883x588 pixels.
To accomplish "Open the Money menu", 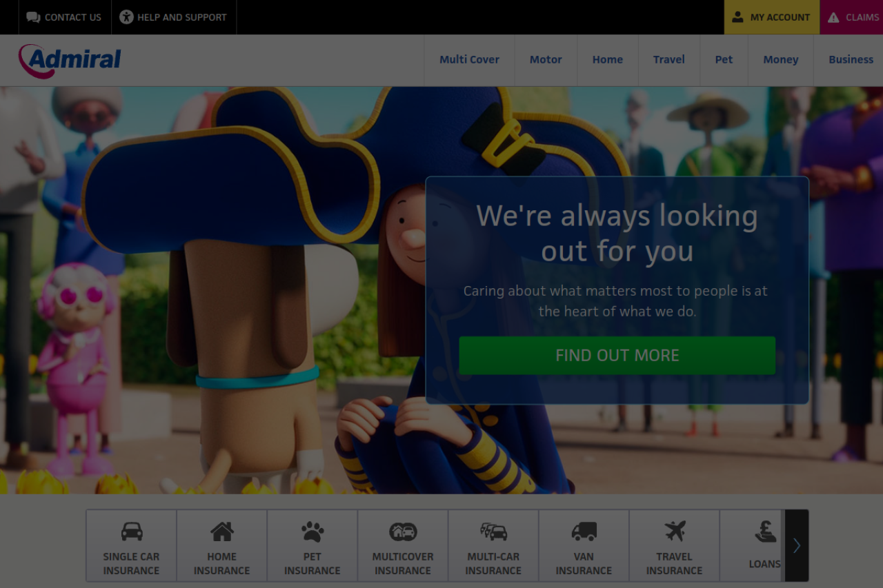I will pyautogui.click(x=780, y=60).
